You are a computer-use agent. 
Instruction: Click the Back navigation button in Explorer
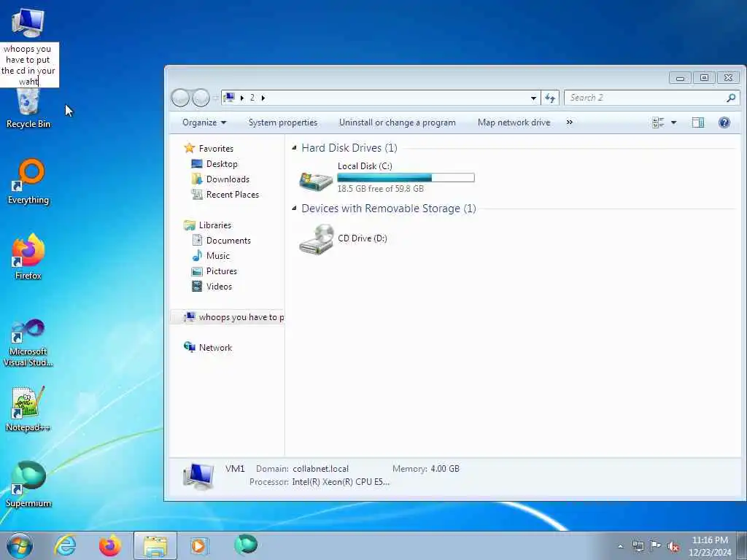[x=181, y=98]
